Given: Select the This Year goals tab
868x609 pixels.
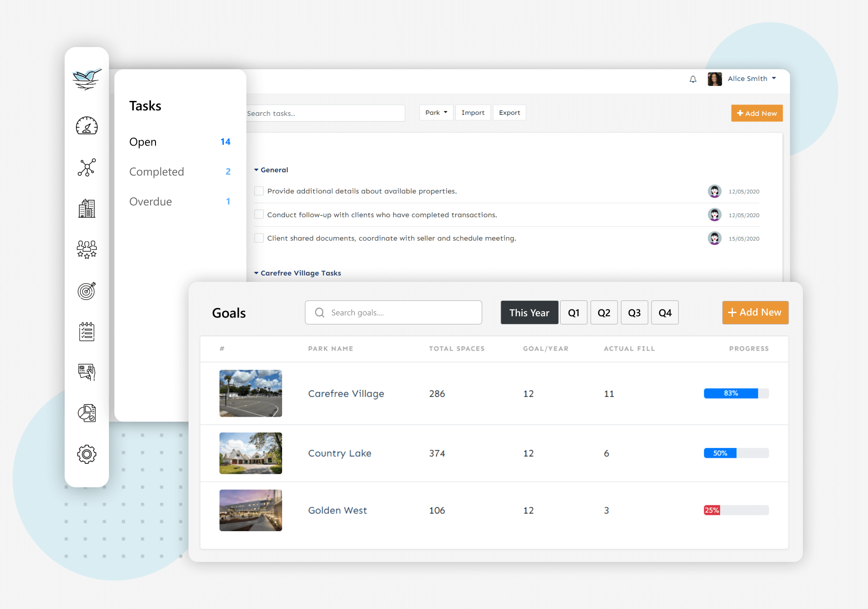Looking at the screenshot, I should click(x=528, y=312).
